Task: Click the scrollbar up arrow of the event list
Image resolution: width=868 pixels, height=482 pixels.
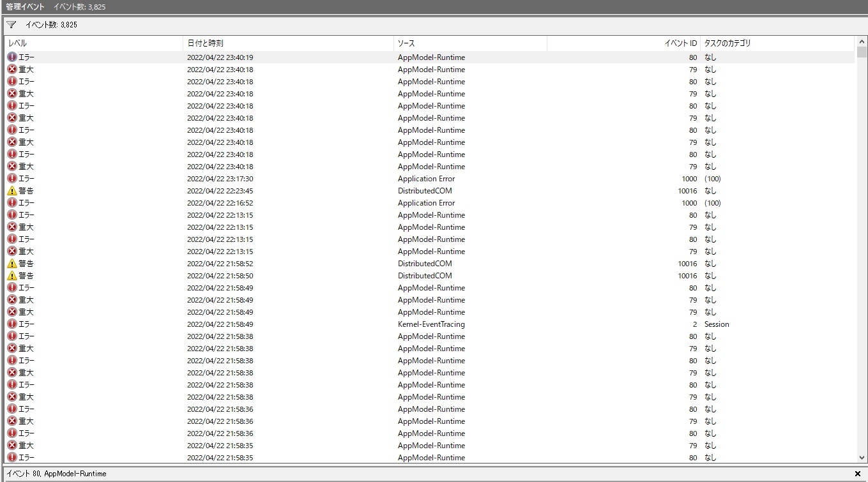Action: (862, 43)
